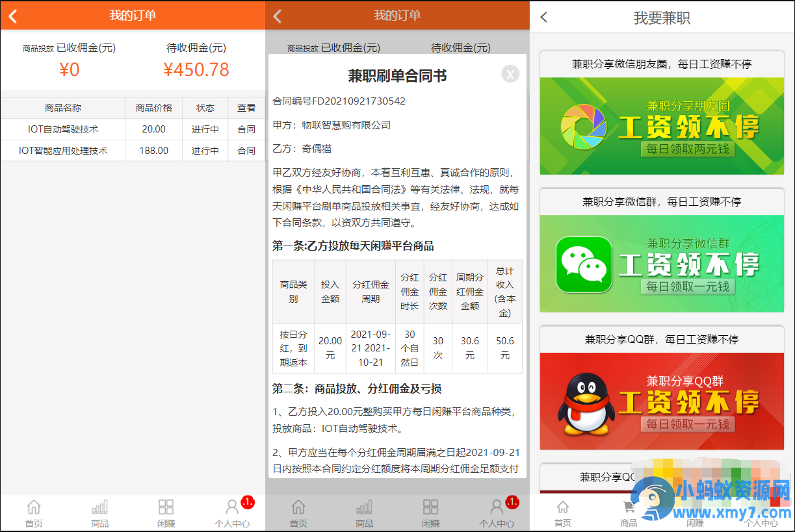Select 待收佣金 ¥450.78 amount
Viewport: 795px width, 532px height.
(196, 70)
